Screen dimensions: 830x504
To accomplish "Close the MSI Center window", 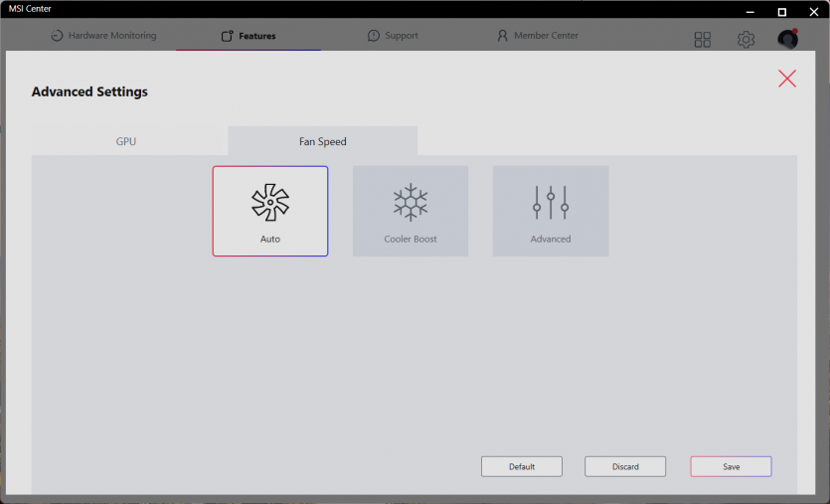I will tap(813, 11).
